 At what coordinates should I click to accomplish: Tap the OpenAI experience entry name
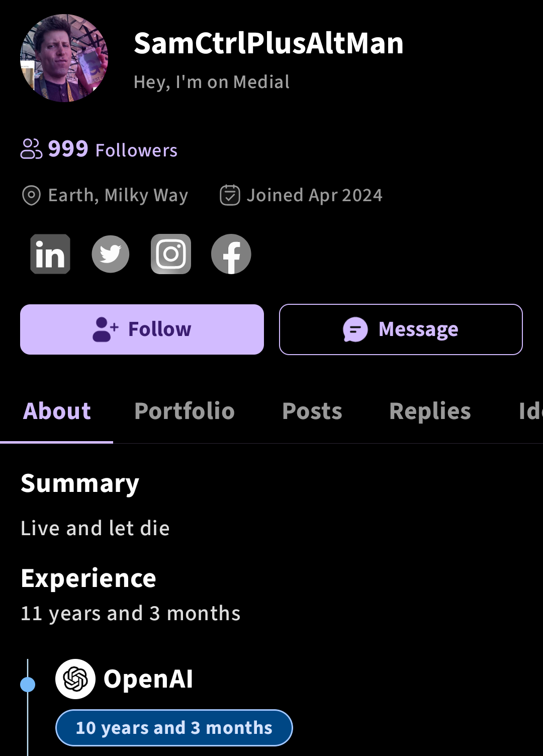[x=148, y=679]
